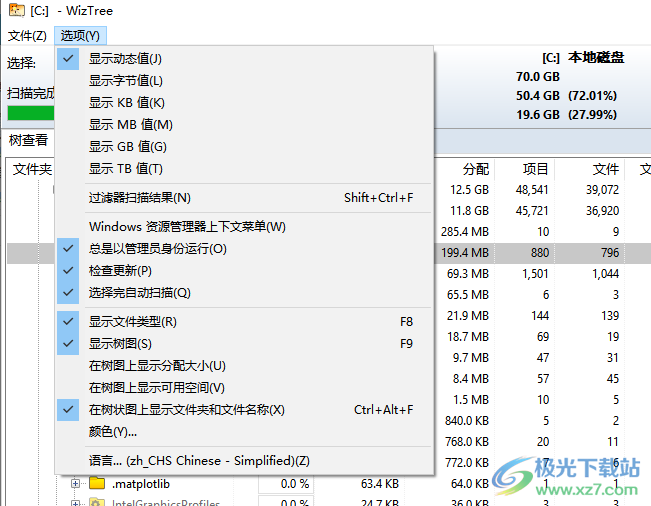Select the .matplotlib folder icon

[97, 483]
